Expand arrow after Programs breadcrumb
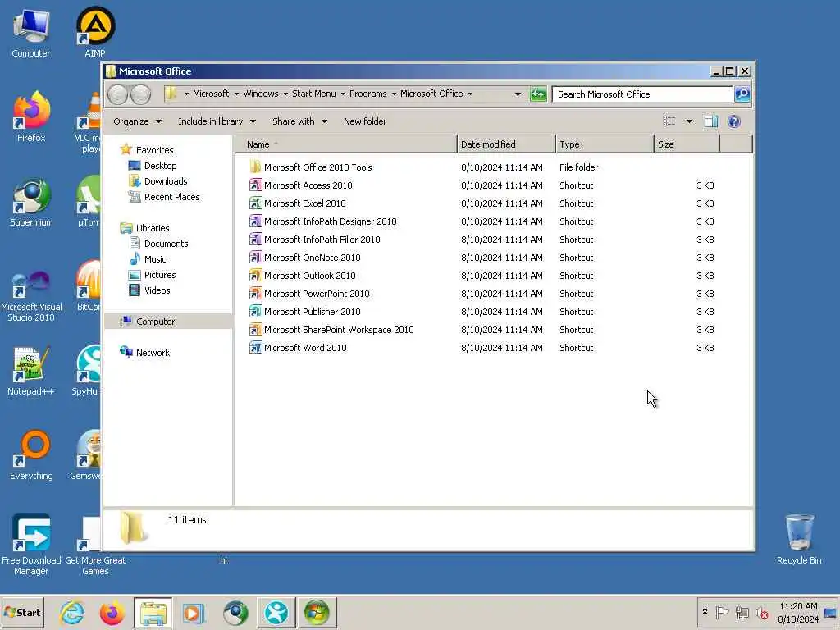This screenshot has width=840, height=630. coord(394,94)
